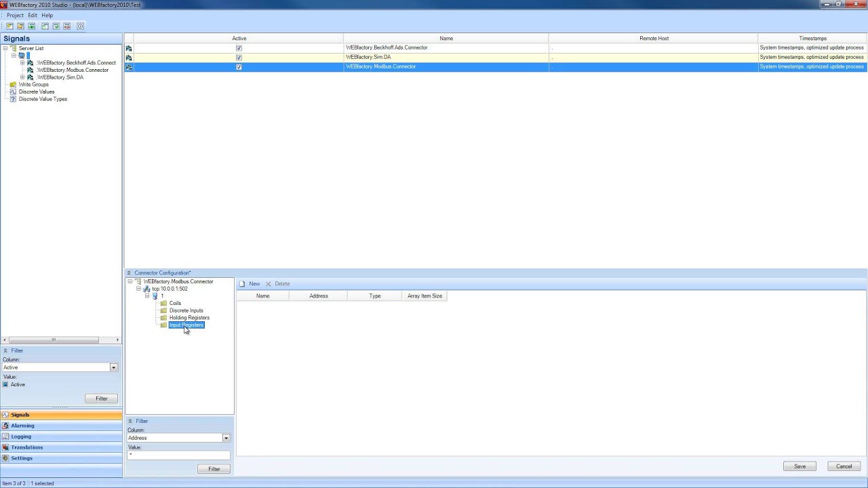The height and width of the screenshot is (488, 868).
Task: Save the connector configuration
Action: [800, 466]
